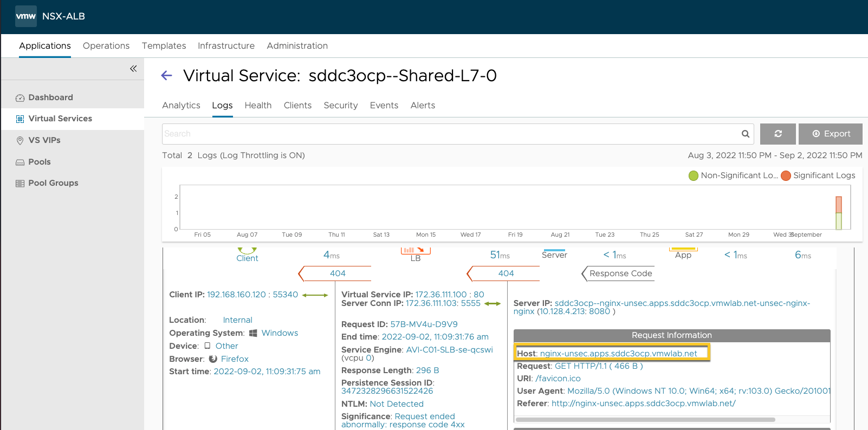Click the Pool Groups sidebar icon
Viewport: 868px width, 430px height.
click(20, 184)
